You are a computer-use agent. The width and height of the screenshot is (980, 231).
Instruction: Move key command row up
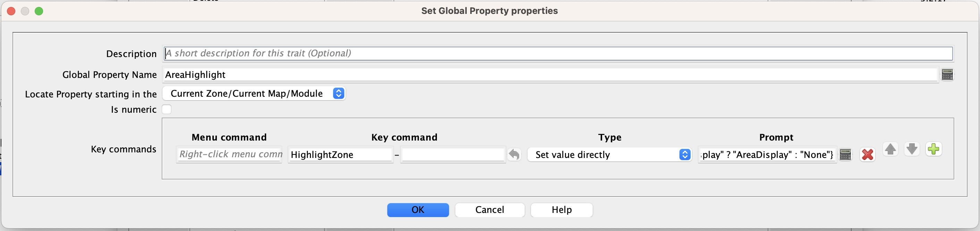pos(890,149)
